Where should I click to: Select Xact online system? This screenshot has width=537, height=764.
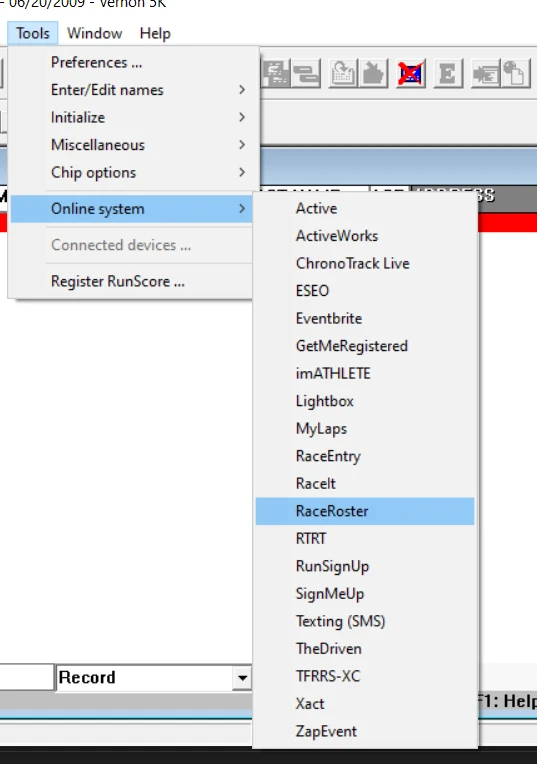point(365,704)
